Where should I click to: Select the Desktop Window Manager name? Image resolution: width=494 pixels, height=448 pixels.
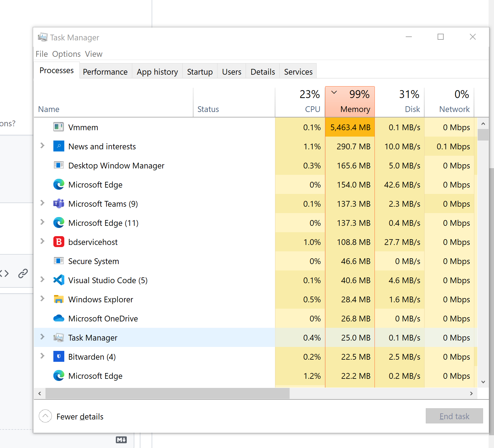[116, 166]
